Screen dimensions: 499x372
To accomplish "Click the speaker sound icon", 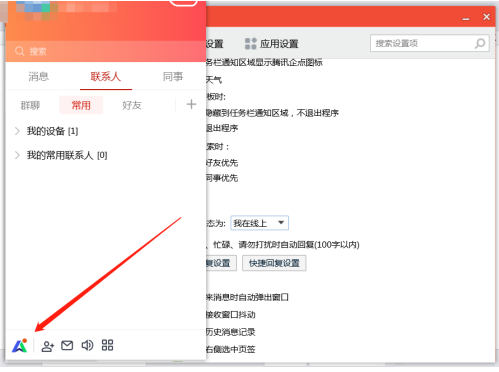I will click(x=87, y=346).
